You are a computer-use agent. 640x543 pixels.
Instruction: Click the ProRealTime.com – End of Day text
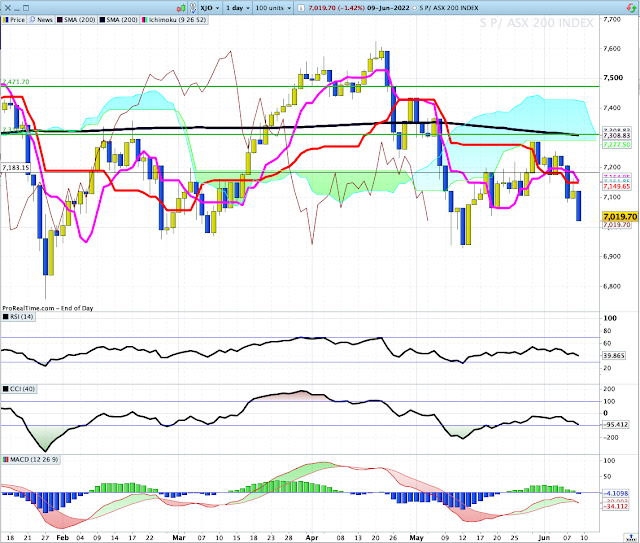point(48,308)
